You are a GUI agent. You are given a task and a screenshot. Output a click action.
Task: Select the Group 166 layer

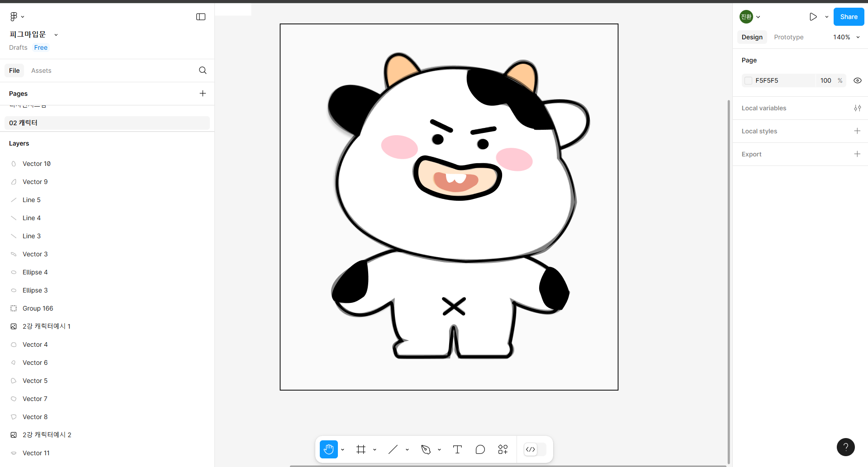[x=38, y=308]
